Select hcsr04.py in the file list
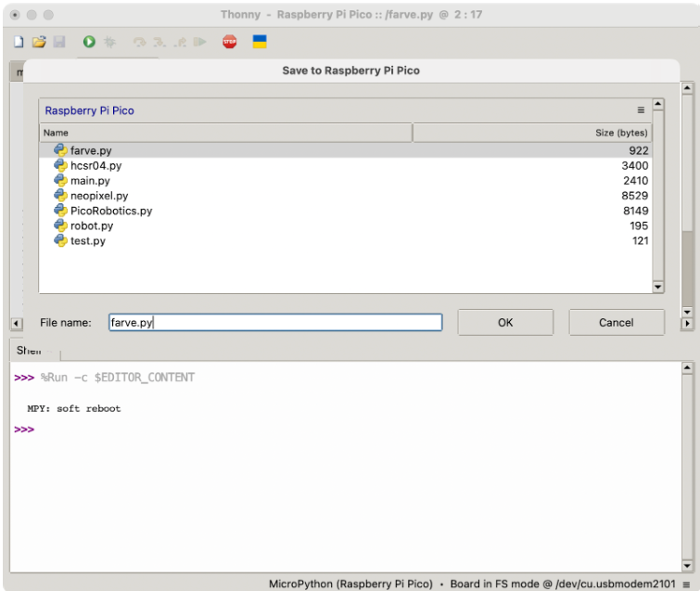The width and height of the screenshot is (700, 591). pyautogui.click(x=345, y=165)
